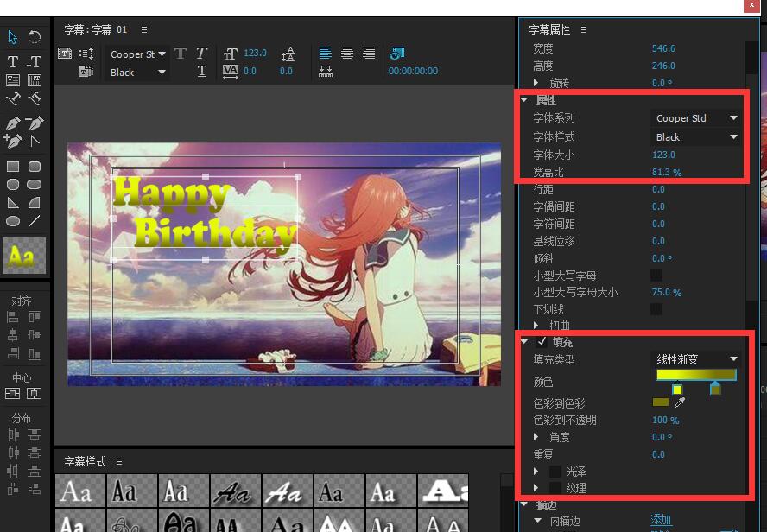This screenshot has height=532, width=767.
Task: Click New Title Based on Current Title icon
Action: 65,54
